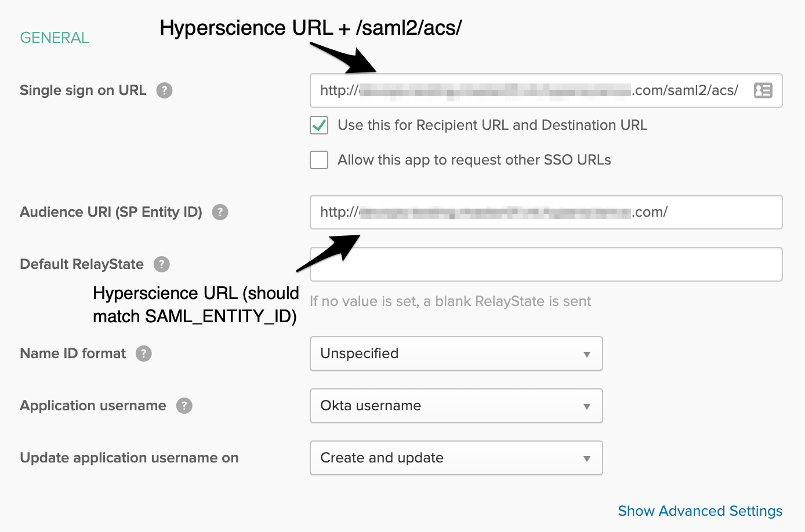Click the Audience URI (SP Entity ID) label
This screenshot has height=532, width=805.
(111, 212)
